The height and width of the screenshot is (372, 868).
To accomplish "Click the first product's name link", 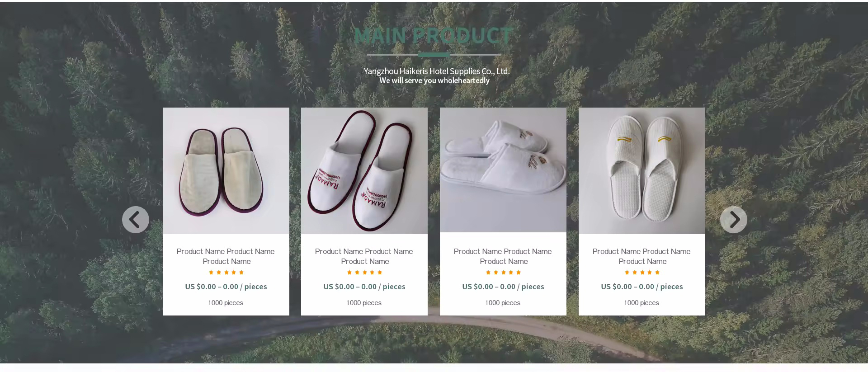I will [x=226, y=256].
